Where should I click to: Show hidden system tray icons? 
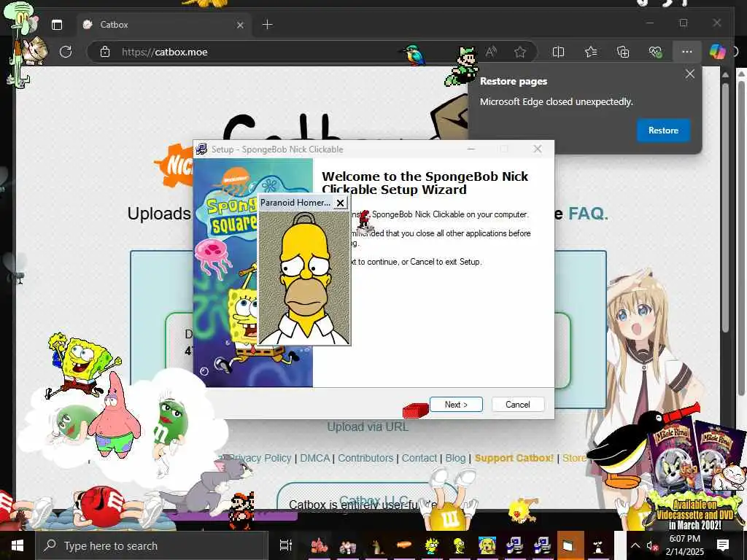click(635, 545)
